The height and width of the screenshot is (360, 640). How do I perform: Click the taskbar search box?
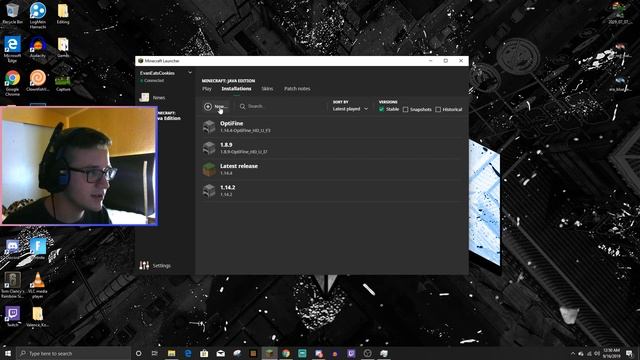[x=73, y=353]
